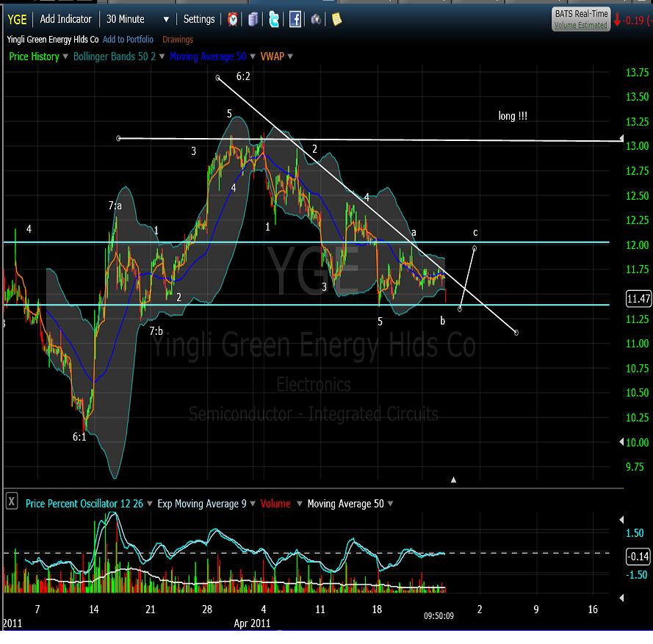Expand the Price History options arrow

[66, 57]
